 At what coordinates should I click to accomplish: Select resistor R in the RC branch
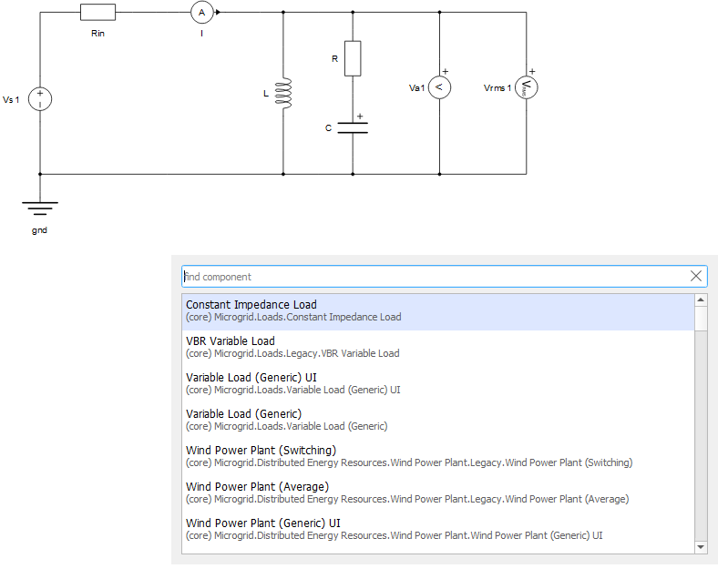[x=353, y=58]
